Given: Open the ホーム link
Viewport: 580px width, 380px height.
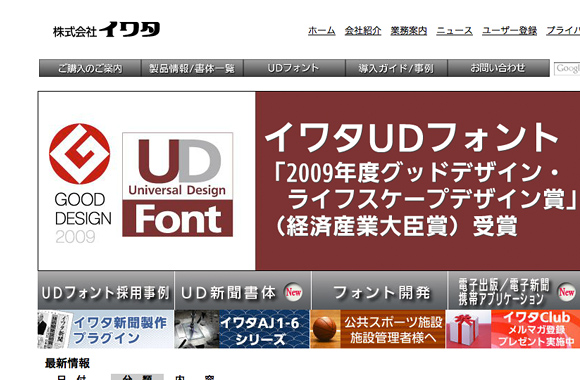Looking at the screenshot, I should pos(321,31).
